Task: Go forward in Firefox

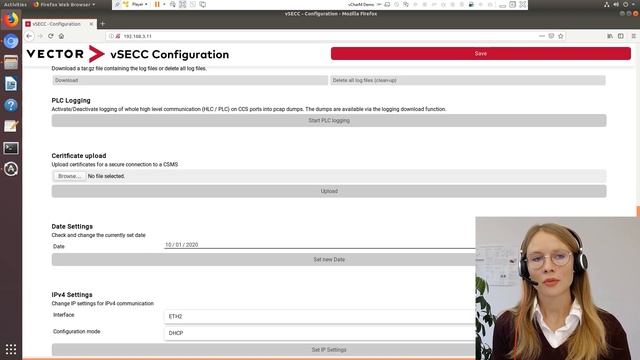Action: (x=40, y=36)
